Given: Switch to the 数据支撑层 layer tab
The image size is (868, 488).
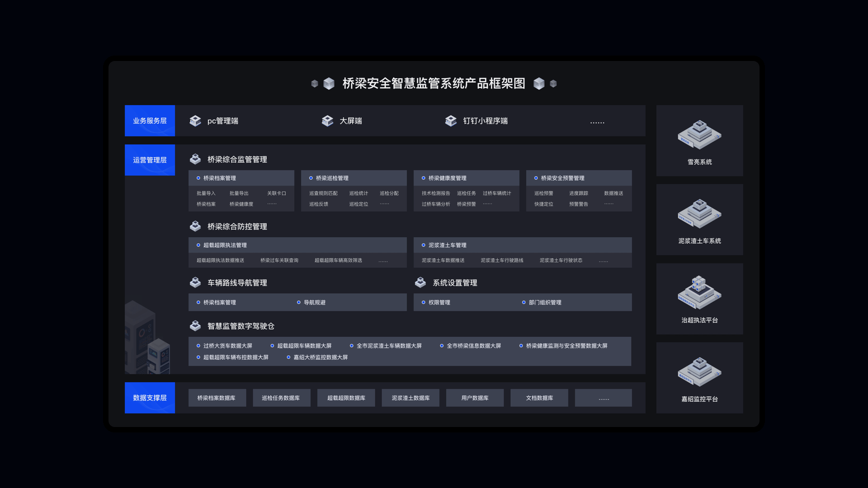Looking at the screenshot, I should (150, 398).
